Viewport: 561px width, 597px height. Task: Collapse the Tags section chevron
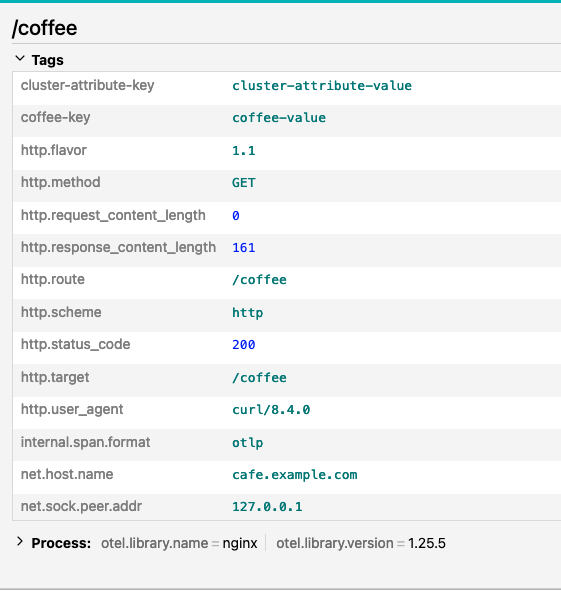point(20,59)
